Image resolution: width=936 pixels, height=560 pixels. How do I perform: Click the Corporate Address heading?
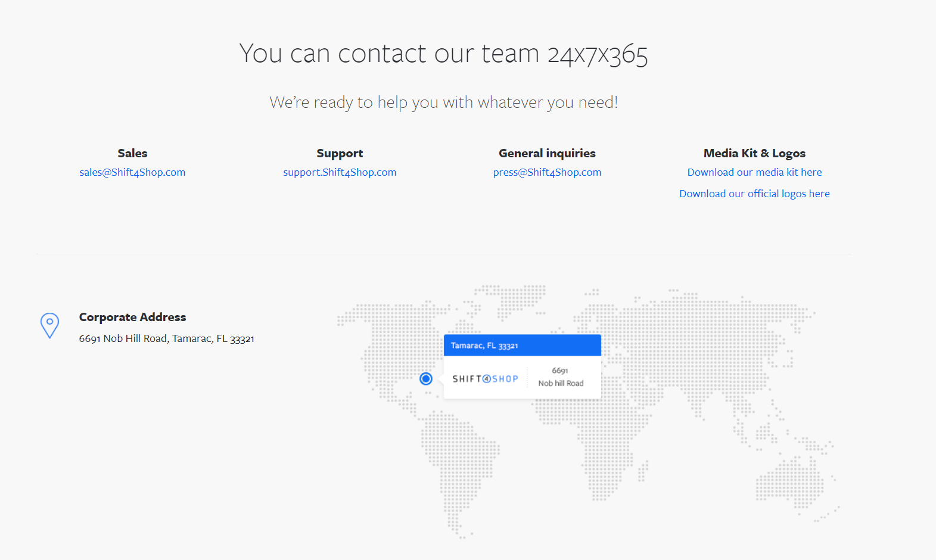(132, 317)
